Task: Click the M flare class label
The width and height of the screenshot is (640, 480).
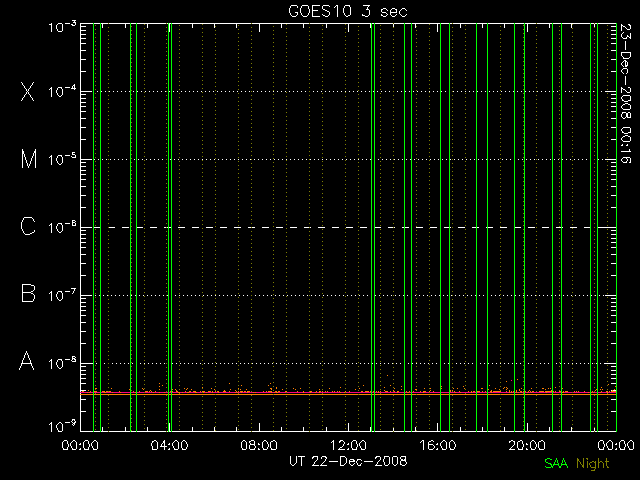Action: click(x=29, y=159)
